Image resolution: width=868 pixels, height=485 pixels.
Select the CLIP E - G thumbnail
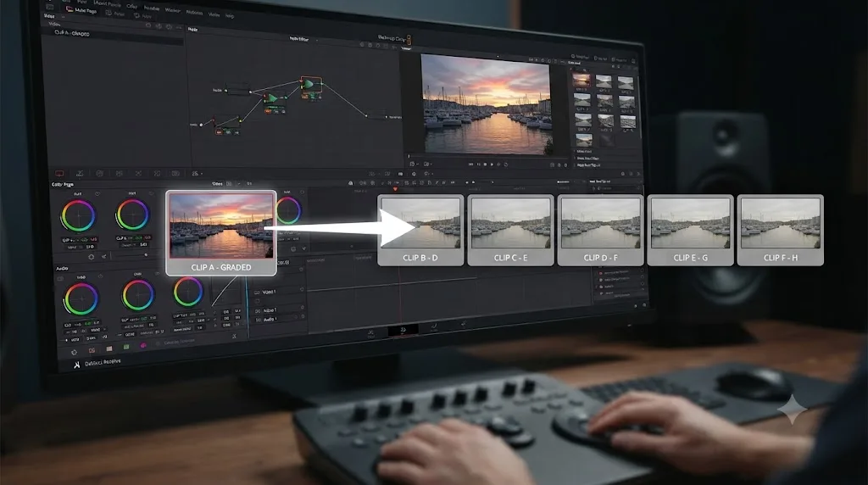690,230
